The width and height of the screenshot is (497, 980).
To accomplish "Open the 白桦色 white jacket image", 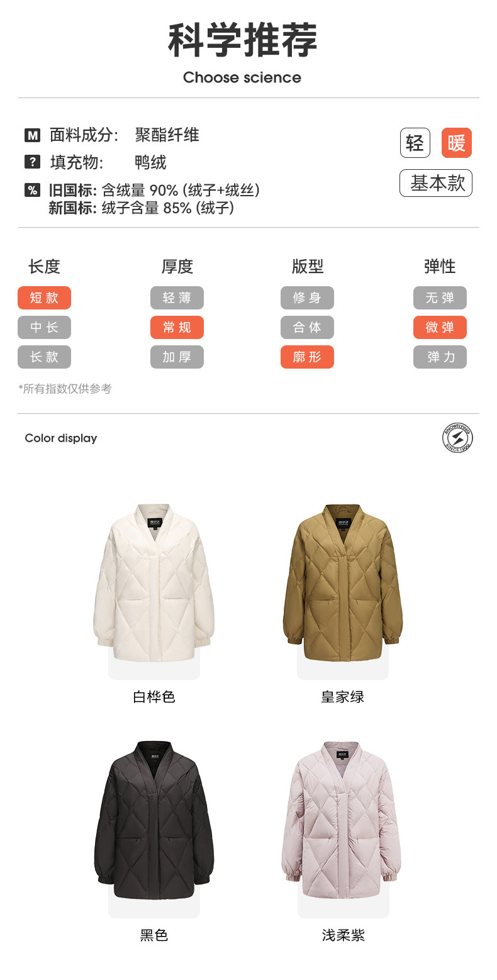I will (154, 582).
